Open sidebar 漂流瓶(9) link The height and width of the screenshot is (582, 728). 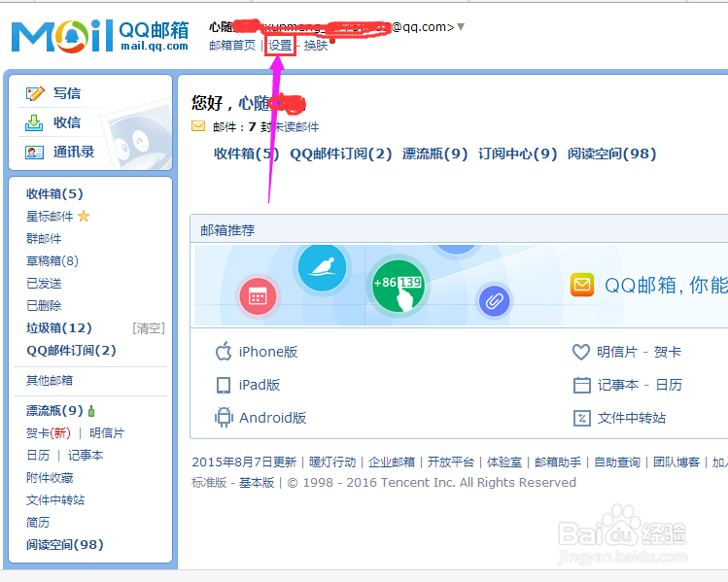click(54, 410)
